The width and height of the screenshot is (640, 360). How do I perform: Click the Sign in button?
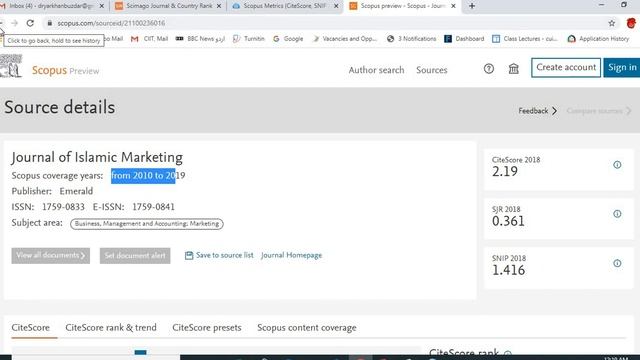coord(622,67)
